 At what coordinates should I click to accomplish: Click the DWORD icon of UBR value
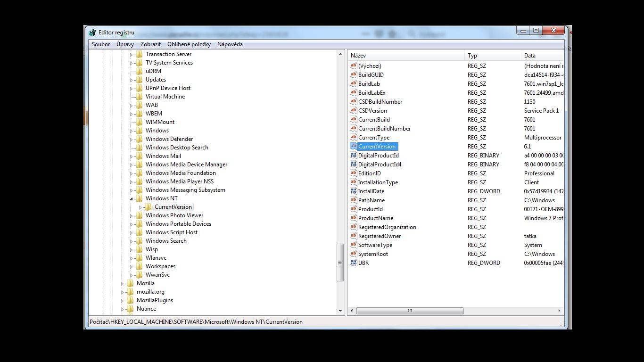tap(354, 263)
